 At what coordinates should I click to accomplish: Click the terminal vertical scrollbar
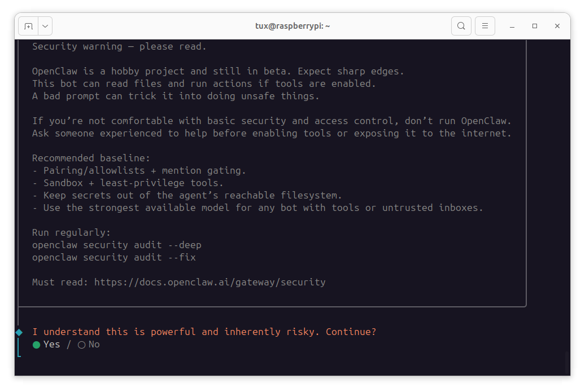[x=567, y=363]
